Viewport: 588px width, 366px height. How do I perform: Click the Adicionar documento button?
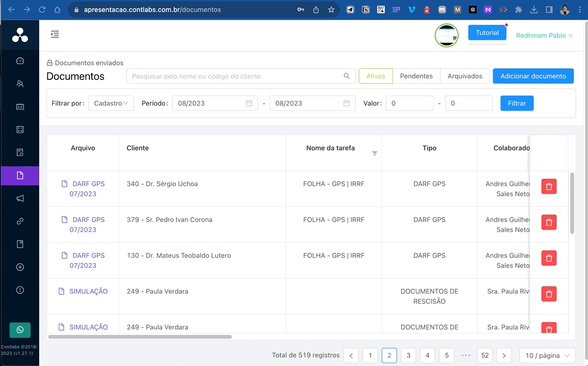coord(533,75)
